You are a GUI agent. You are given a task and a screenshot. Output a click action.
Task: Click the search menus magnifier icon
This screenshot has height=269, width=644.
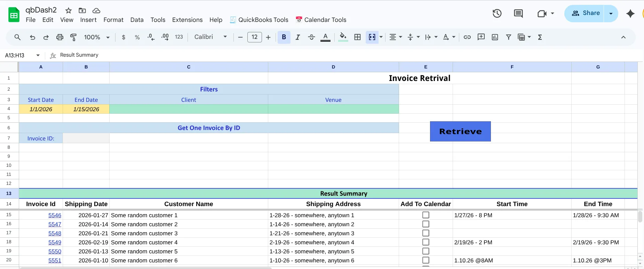(17, 37)
